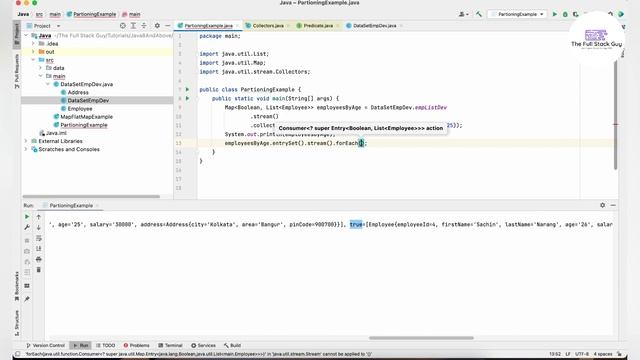The image size is (640, 360).
Task: Select PartioningExample.java editor tab
Action: (x=208, y=26)
